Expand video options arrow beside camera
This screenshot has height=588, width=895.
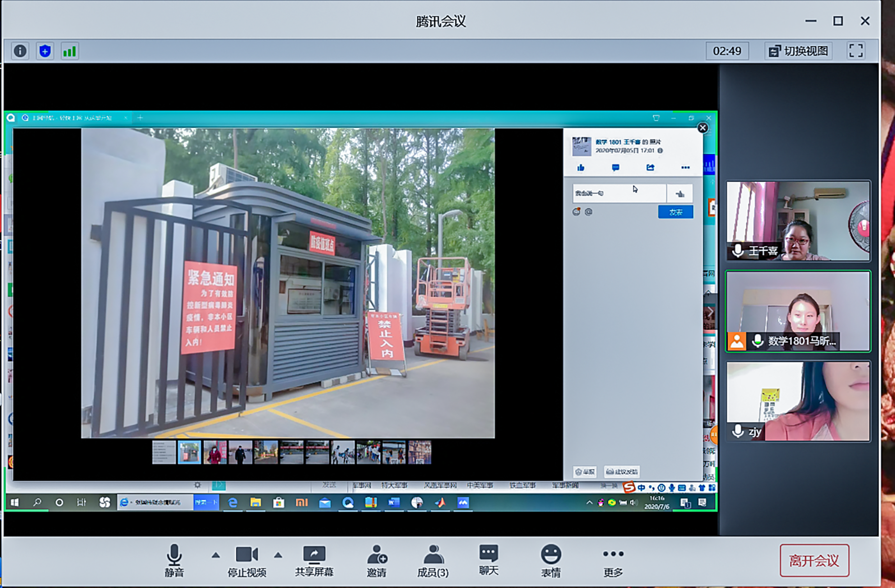click(x=278, y=555)
